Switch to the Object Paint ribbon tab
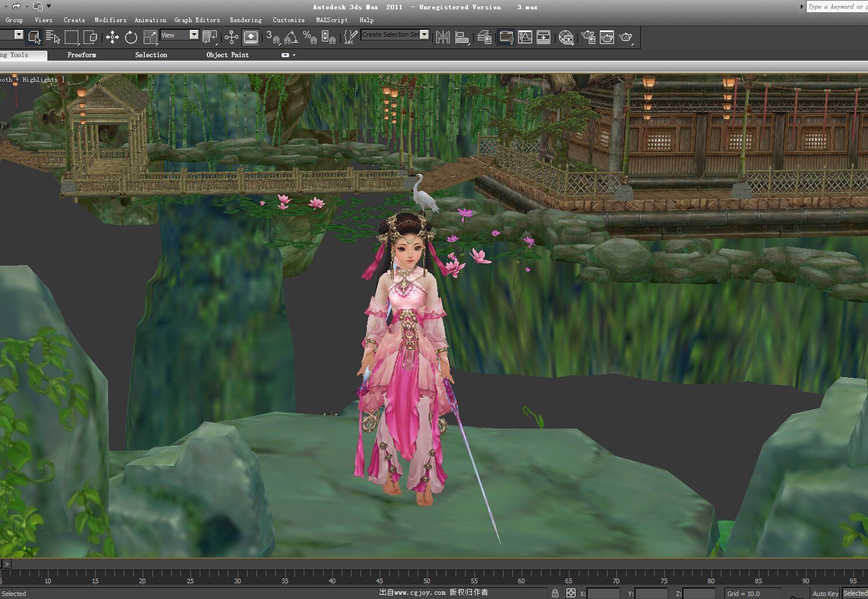 (x=227, y=55)
